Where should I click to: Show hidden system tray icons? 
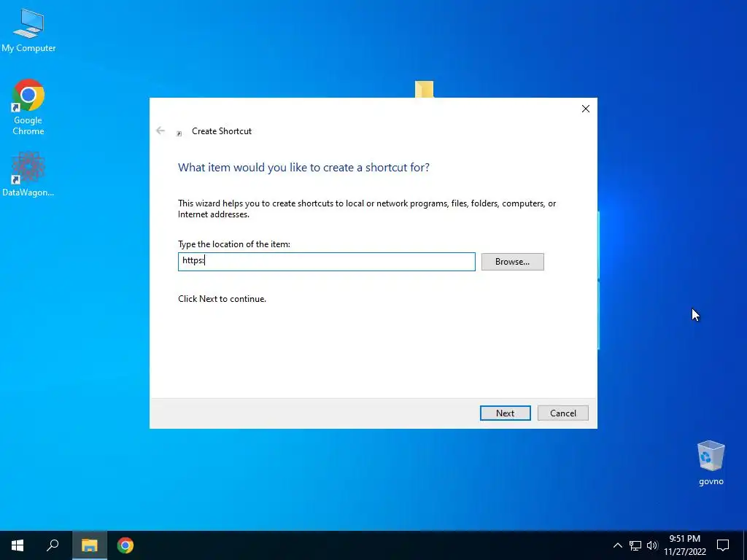617,545
